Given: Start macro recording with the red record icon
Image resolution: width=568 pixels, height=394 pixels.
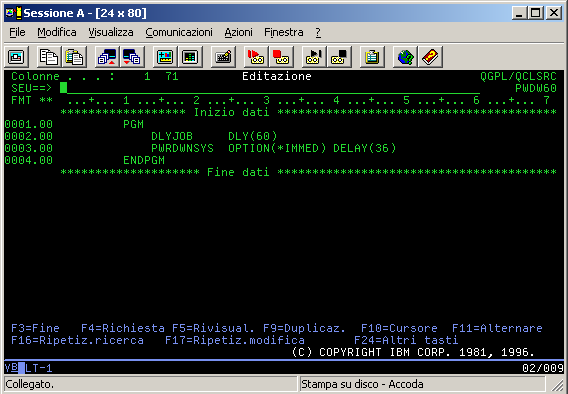Looking at the screenshot, I should tap(256, 57).
